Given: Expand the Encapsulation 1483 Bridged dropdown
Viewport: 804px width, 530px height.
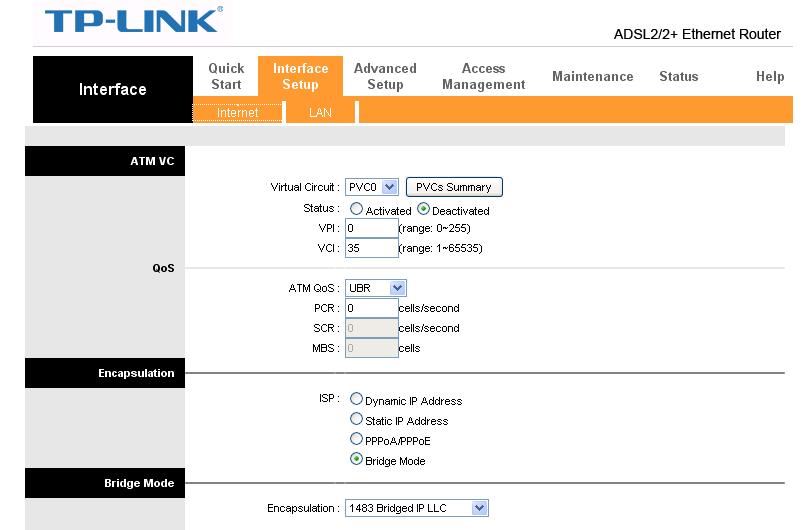Looking at the screenshot, I should point(417,508).
